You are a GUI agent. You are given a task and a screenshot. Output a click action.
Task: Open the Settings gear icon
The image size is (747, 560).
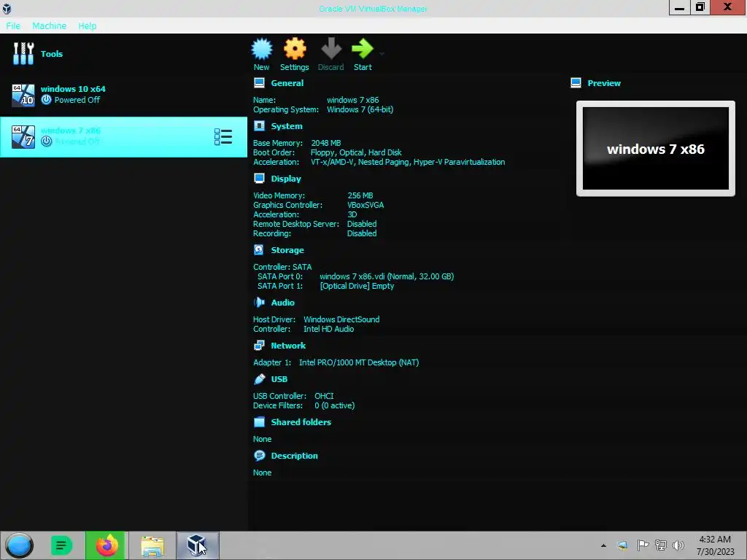coord(295,49)
